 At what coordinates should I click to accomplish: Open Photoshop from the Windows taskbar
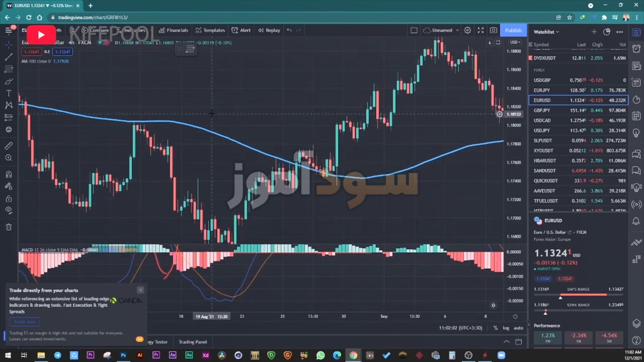tap(123, 355)
